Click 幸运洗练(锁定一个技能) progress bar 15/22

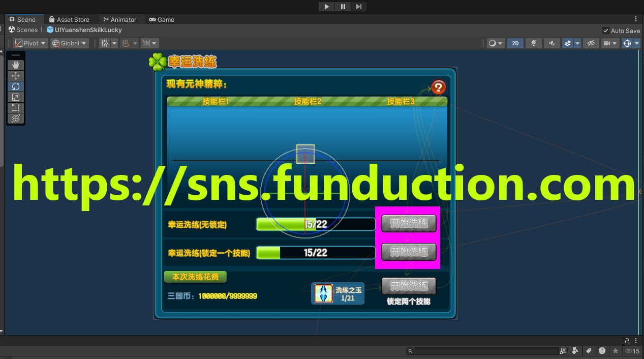click(316, 253)
